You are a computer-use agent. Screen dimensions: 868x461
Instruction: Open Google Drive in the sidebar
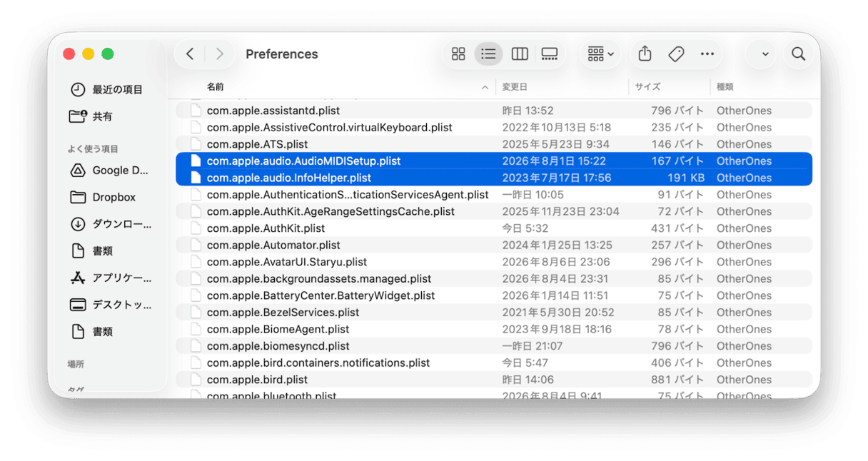point(109,171)
